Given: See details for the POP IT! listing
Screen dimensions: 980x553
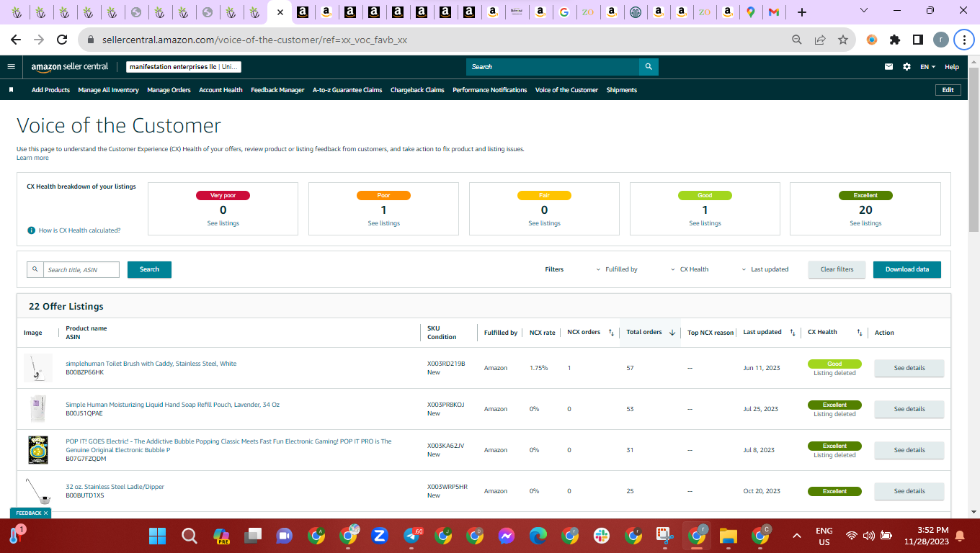Looking at the screenshot, I should pos(909,450).
